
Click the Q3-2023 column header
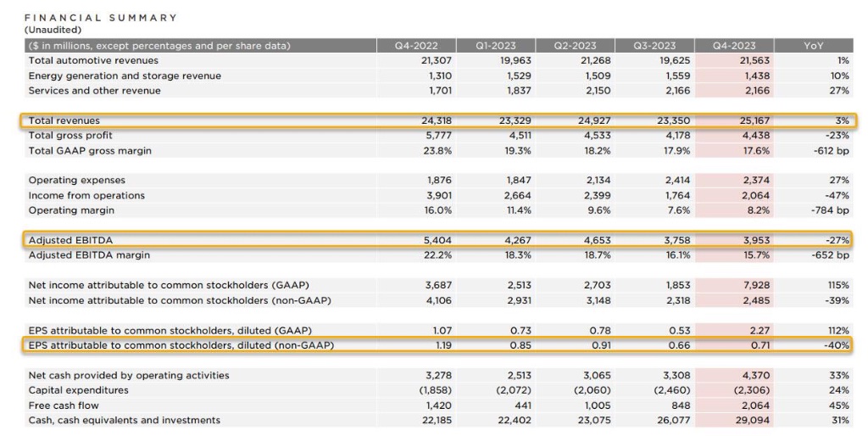(x=655, y=46)
